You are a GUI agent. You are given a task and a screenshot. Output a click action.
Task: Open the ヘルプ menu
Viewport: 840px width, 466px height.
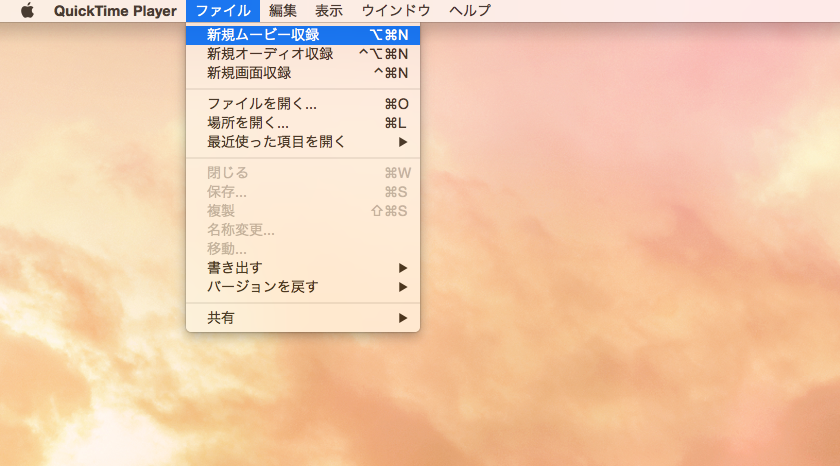pos(470,11)
